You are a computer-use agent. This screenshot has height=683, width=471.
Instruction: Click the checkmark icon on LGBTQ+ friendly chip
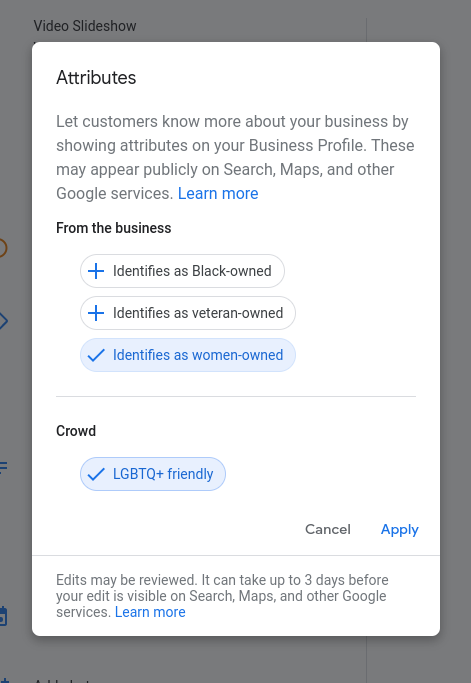(x=96, y=474)
